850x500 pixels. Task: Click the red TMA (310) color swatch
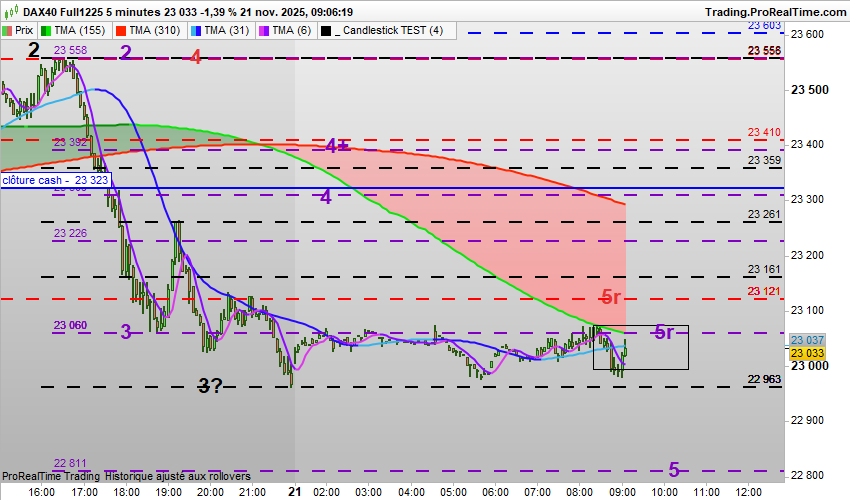click(x=121, y=31)
